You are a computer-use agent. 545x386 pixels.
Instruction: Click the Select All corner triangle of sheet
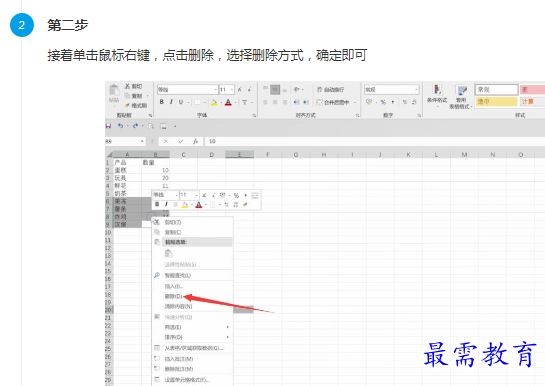pos(109,155)
